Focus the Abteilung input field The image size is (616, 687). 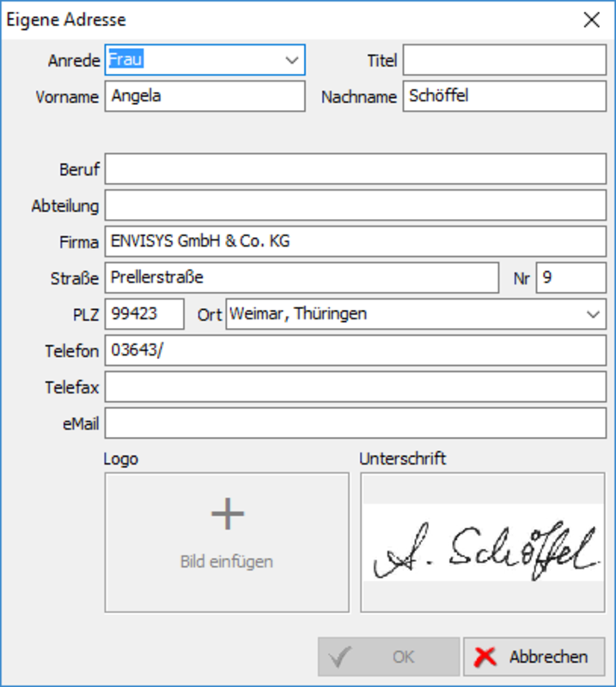pos(355,206)
